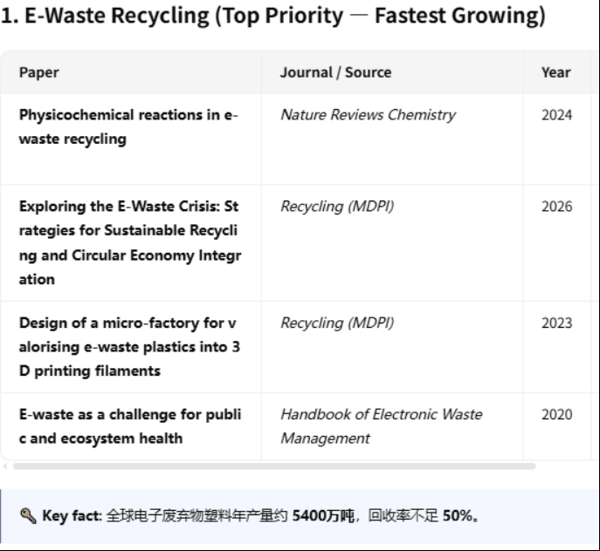Click paper 'E-waste as a challenge for public'
Image resolution: width=600 pixels, height=551 pixels.
pyautogui.click(x=130, y=426)
